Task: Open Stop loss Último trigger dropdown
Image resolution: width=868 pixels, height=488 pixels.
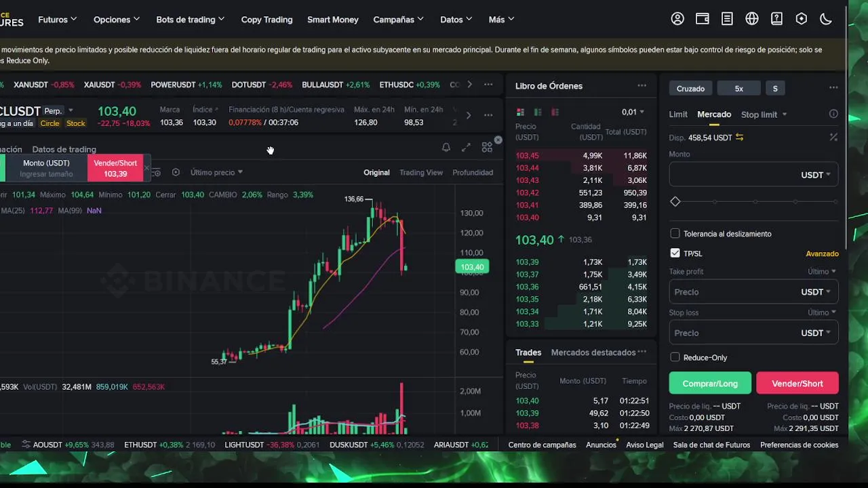Action: click(821, 312)
